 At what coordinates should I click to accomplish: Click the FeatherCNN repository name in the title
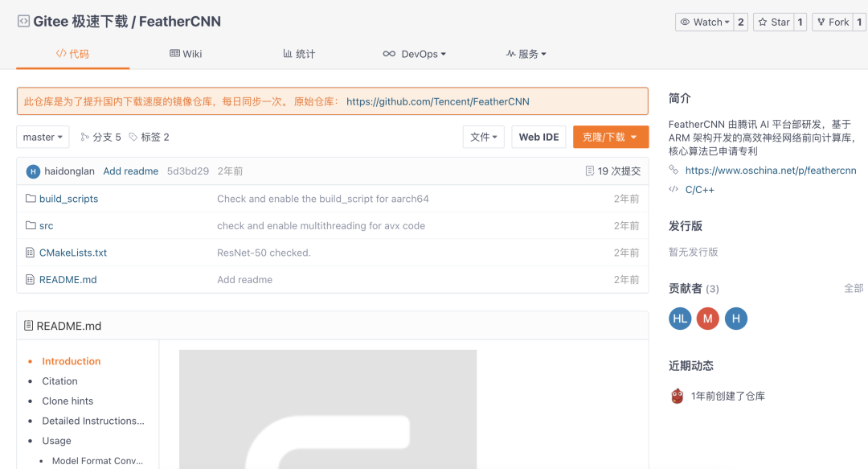[x=180, y=22]
